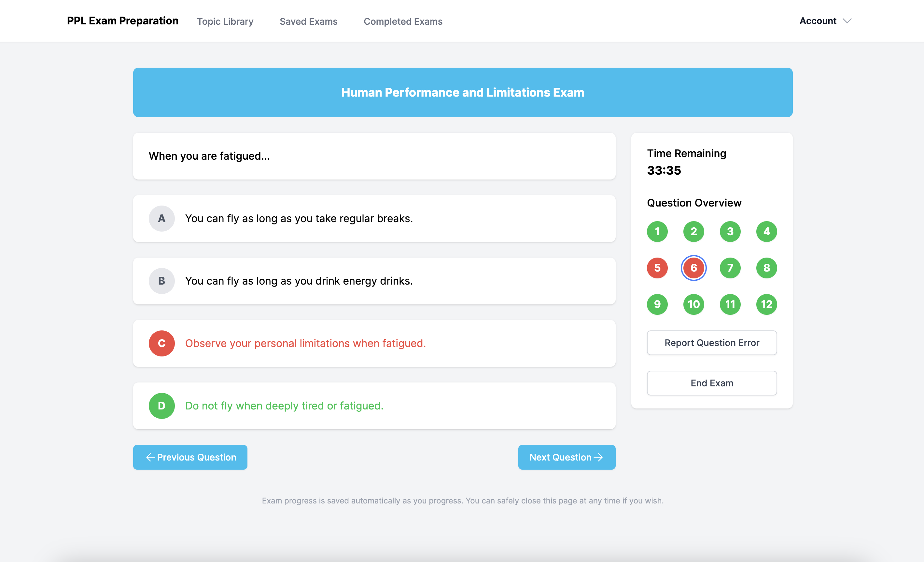View Completed Exams
Screen dimensions: 924x562
[x=403, y=21]
